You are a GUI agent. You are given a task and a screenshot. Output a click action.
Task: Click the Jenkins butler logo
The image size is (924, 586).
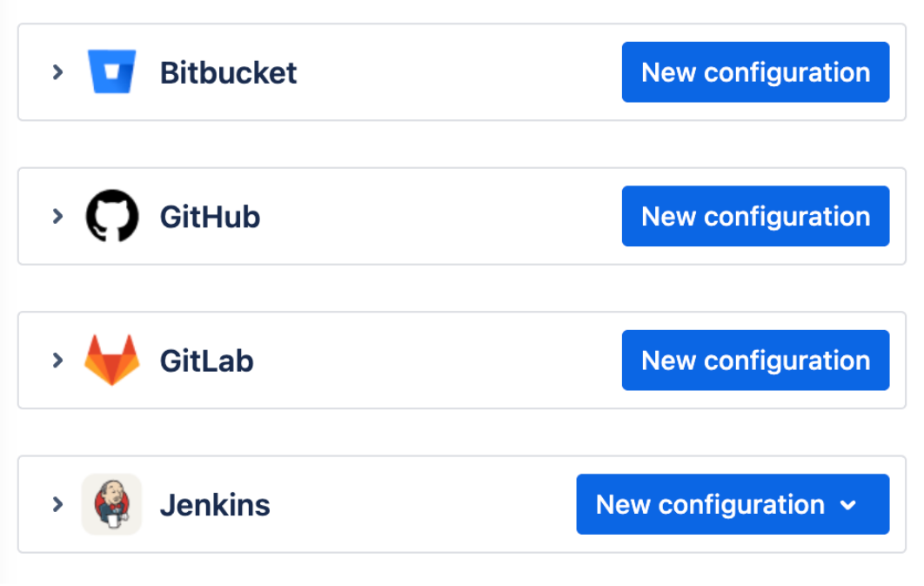(x=111, y=504)
